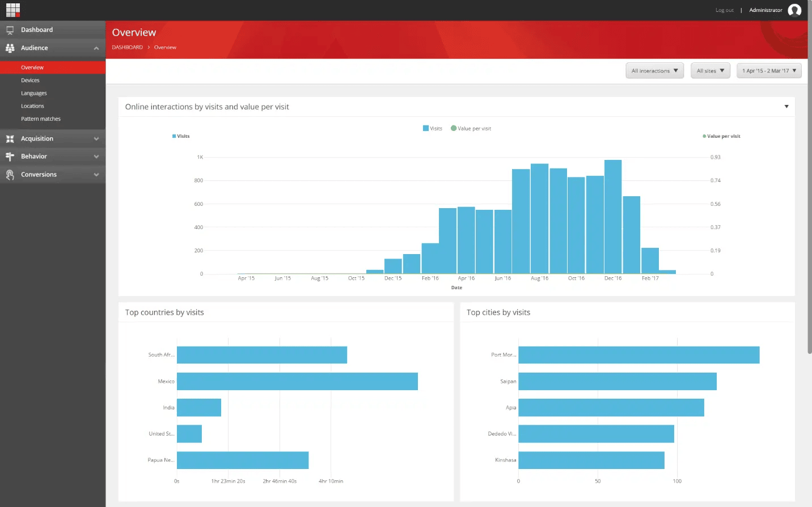812x507 pixels.
Task: Switch to Languages in the Audience menu
Action: pos(34,92)
